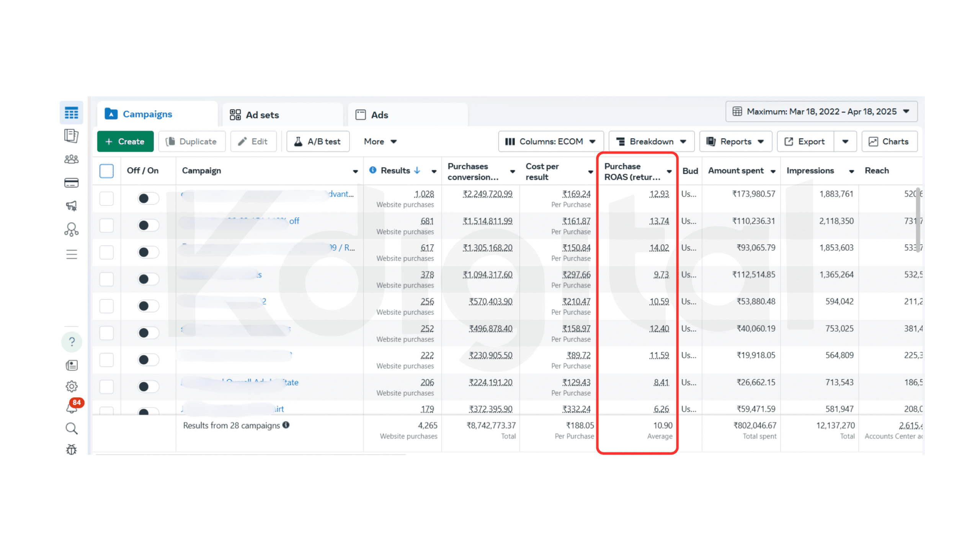Image resolution: width=980 pixels, height=551 pixels.
Task: Expand the Columns: ECOM dropdown
Action: pyautogui.click(x=550, y=142)
